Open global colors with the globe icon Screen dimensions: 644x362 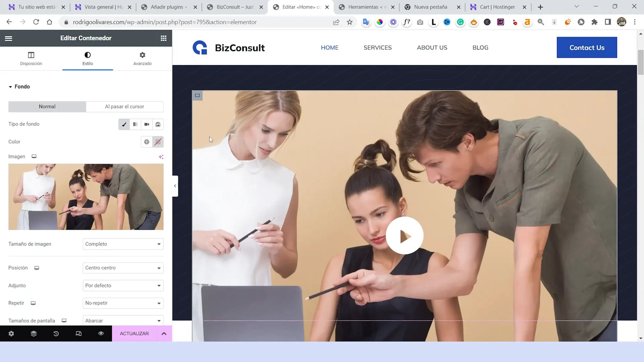(x=147, y=142)
